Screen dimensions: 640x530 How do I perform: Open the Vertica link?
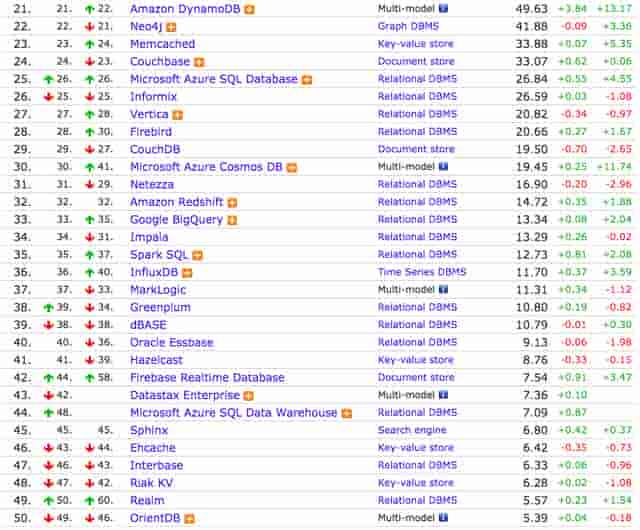[149, 114]
